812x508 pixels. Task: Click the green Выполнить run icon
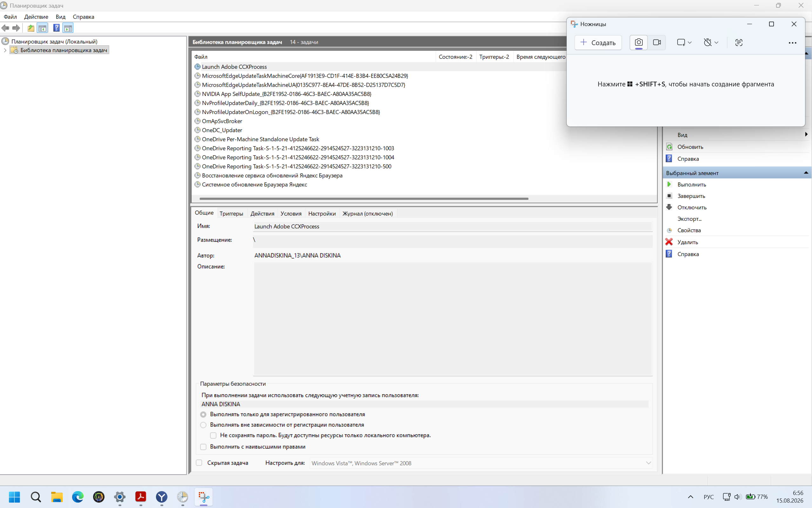click(669, 184)
